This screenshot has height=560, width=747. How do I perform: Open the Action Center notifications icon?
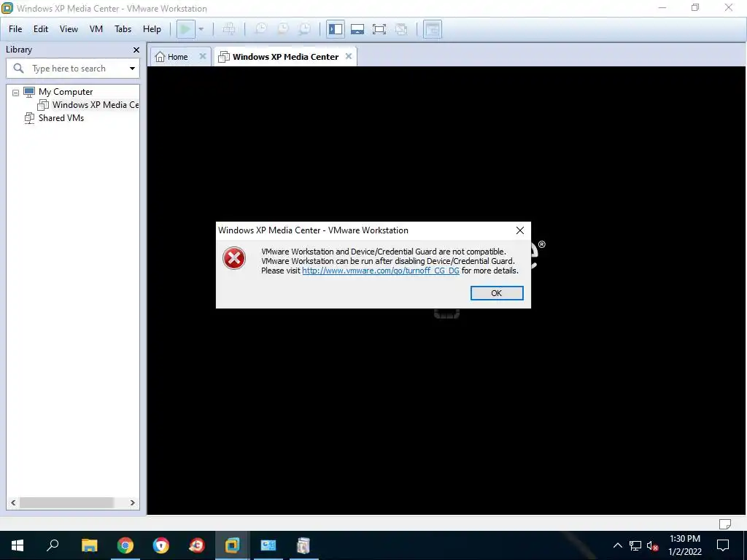[x=723, y=545]
